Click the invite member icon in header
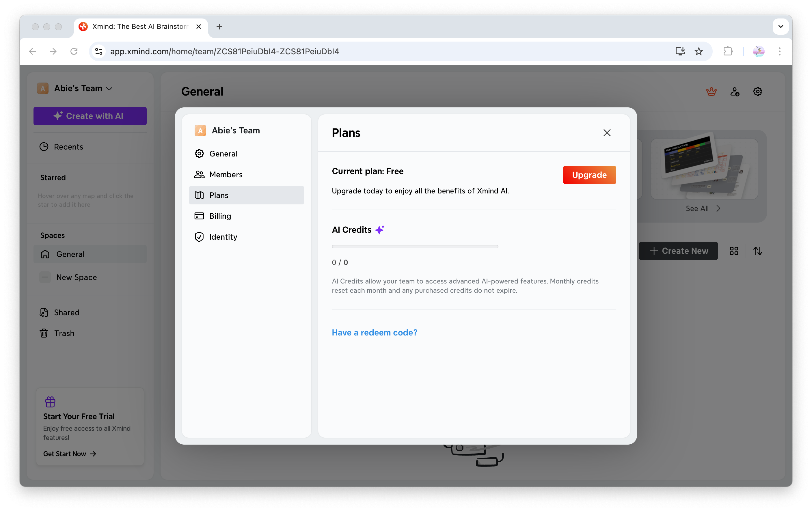Viewport: 812px width, 511px height. [x=735, y=91]
